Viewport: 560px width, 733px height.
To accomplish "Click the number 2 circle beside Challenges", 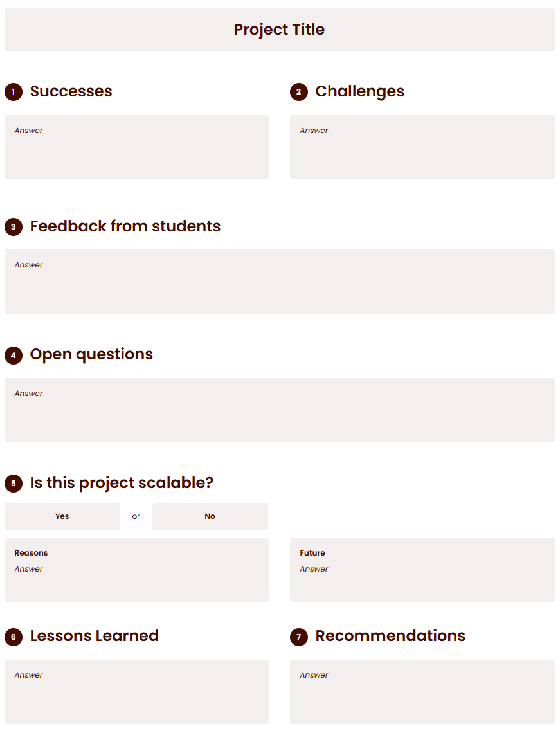I will [299, 91].
